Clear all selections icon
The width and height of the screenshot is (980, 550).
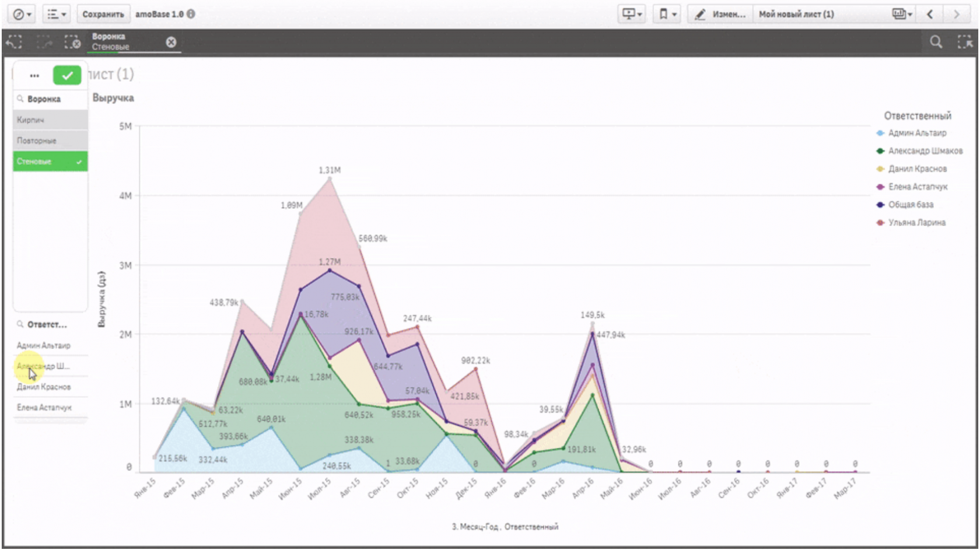point(72,42)
